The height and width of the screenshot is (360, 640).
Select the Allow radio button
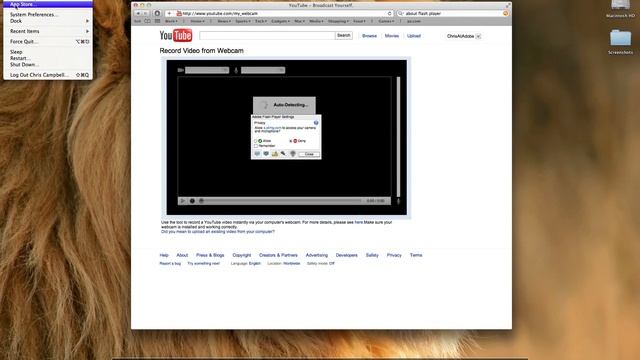(x=256, y=141)
